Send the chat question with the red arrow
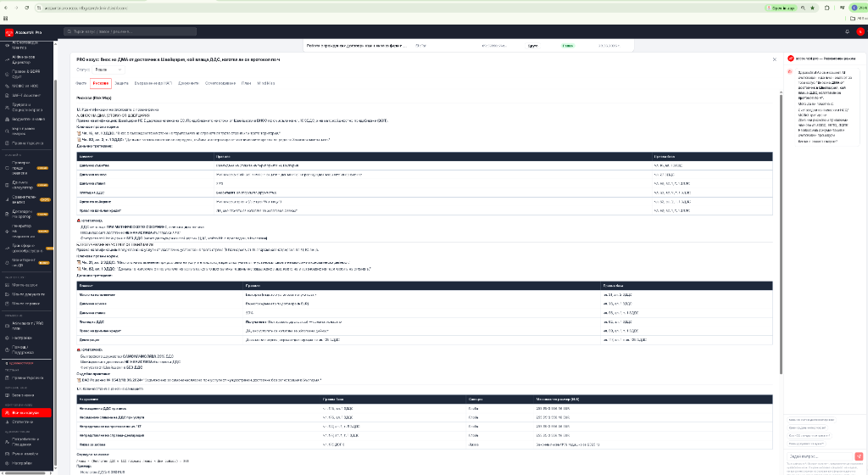This screenshot has width=868, height=475. coord(859,456)
